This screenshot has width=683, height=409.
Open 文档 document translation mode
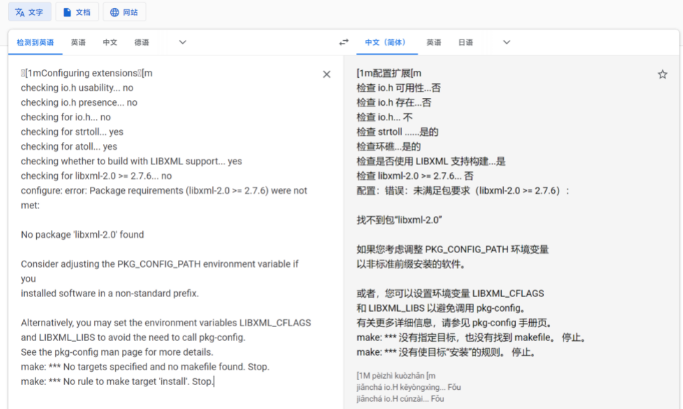tap(76, 13)
